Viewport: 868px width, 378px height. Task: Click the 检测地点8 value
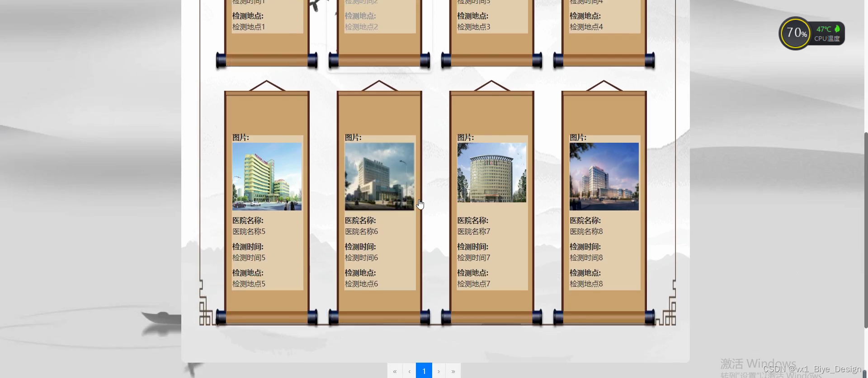(586, 284)
